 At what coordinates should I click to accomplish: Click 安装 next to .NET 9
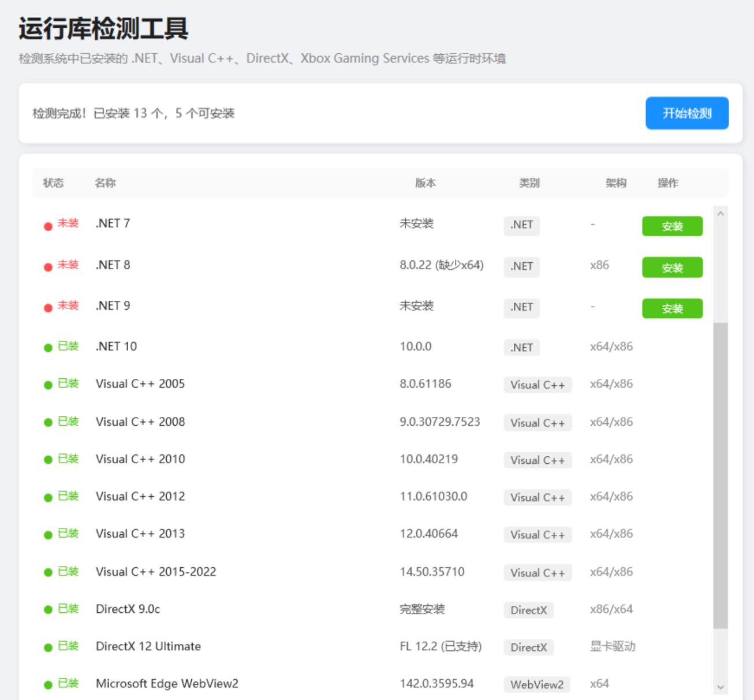672,309
